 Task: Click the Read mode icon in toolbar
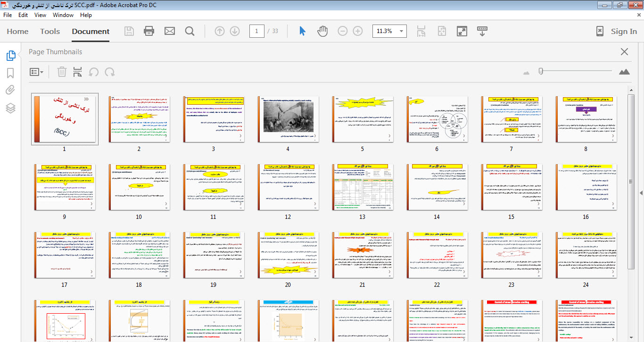(482, 31)
